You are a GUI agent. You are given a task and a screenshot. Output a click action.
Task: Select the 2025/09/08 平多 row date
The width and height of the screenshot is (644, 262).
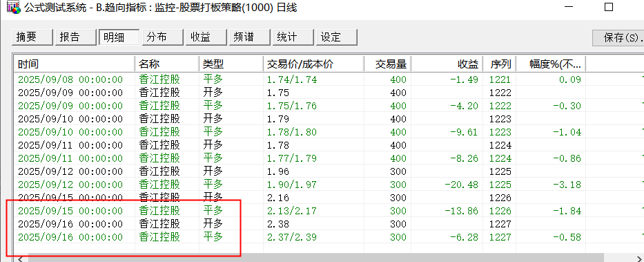click(x=70, y=79)
